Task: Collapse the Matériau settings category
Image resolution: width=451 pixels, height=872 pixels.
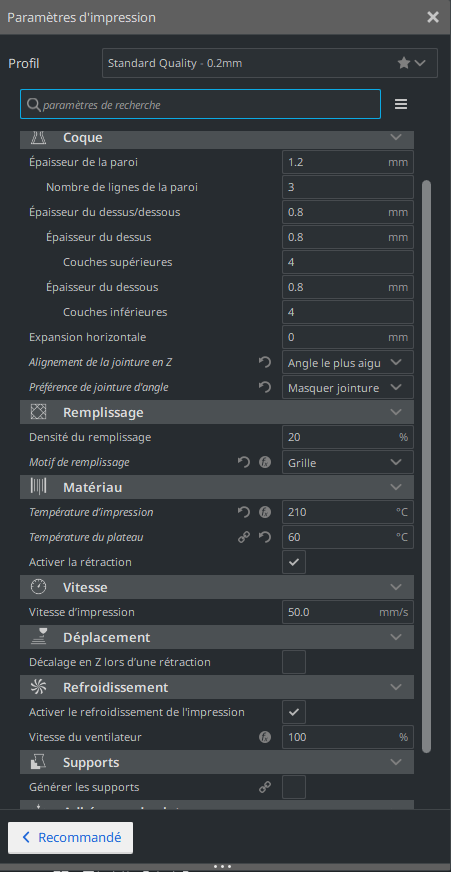Action: [x=217, y=487]
